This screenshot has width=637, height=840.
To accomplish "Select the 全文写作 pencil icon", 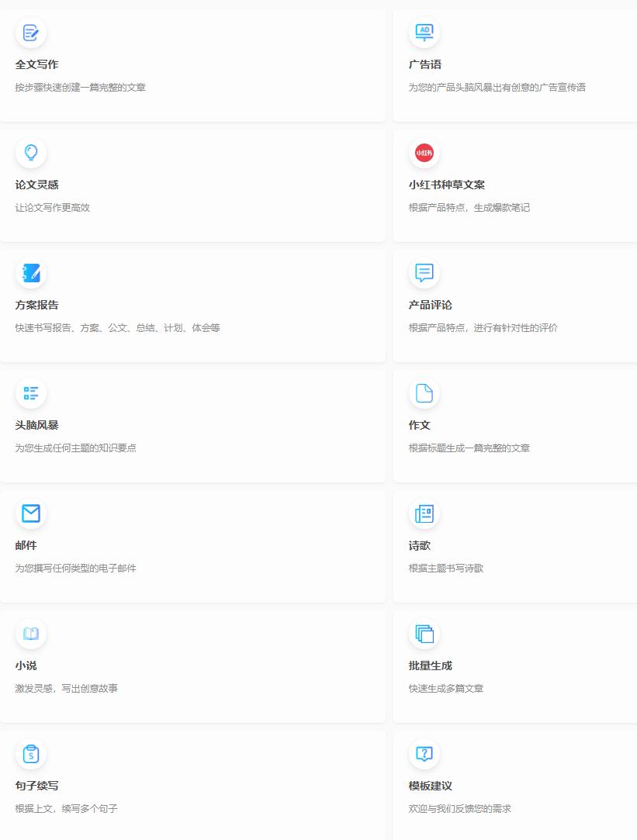I will click(x=31, y=33).
